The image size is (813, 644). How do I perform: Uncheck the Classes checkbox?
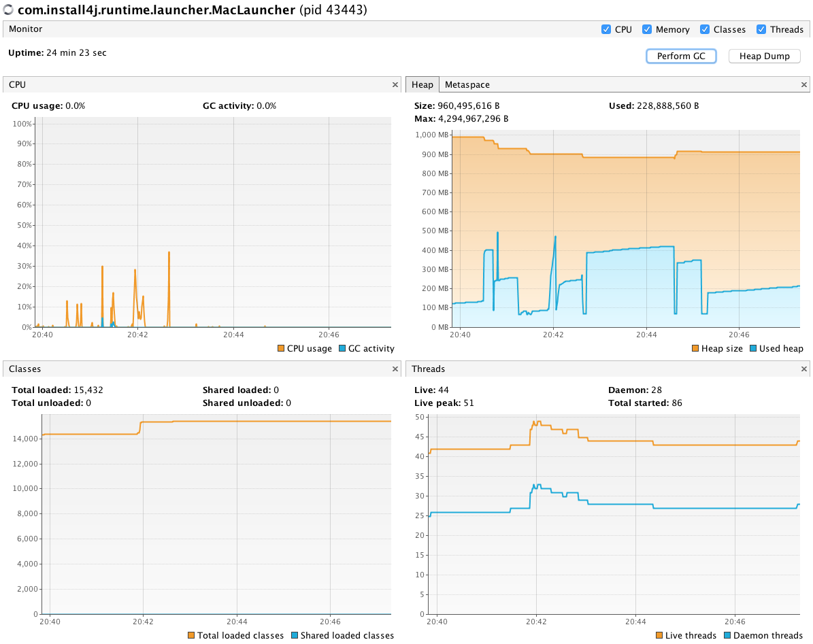click(705, 29)
